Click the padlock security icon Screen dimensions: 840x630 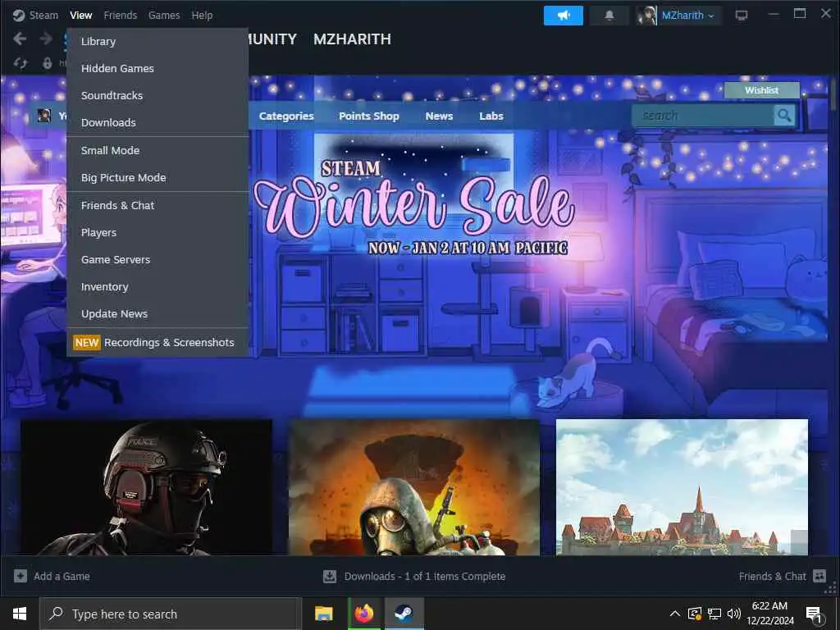[x=47, y=63]
